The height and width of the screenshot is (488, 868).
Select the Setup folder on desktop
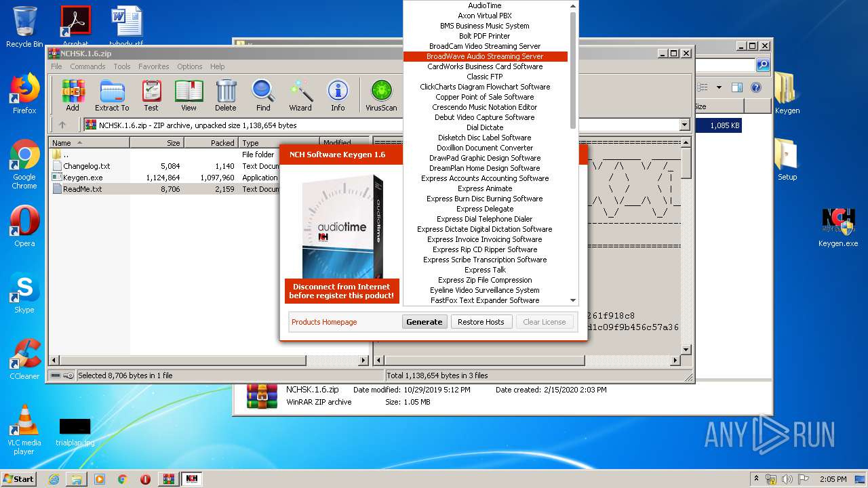pyautogui.click(x=787, y=160)
